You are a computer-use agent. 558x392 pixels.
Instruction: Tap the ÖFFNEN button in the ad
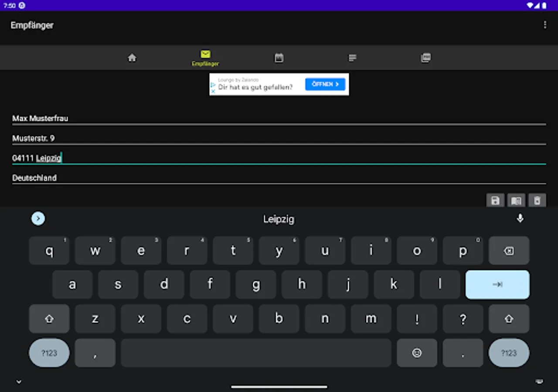(325, 84)
